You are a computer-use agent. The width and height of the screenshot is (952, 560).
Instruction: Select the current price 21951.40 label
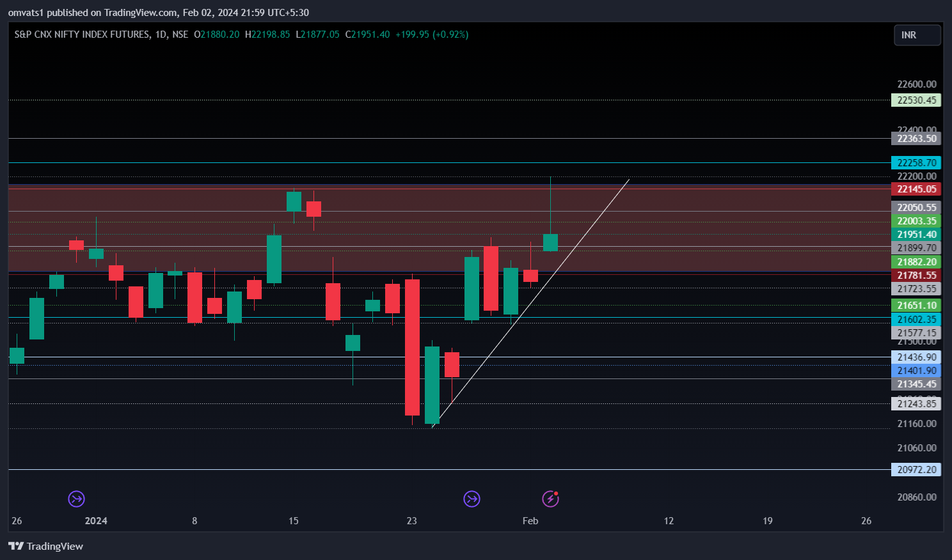click(x=916, y=235)
